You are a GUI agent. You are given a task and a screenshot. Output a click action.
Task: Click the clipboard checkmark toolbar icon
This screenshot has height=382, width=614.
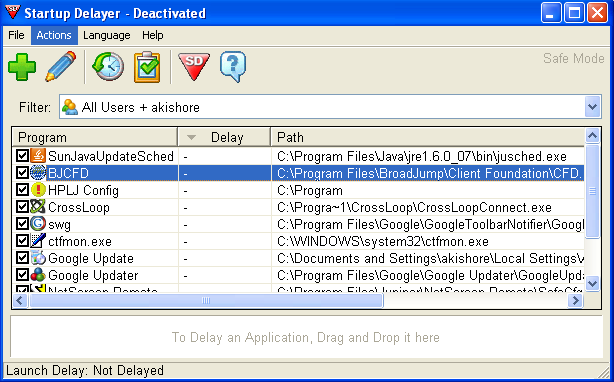(147, 67)
